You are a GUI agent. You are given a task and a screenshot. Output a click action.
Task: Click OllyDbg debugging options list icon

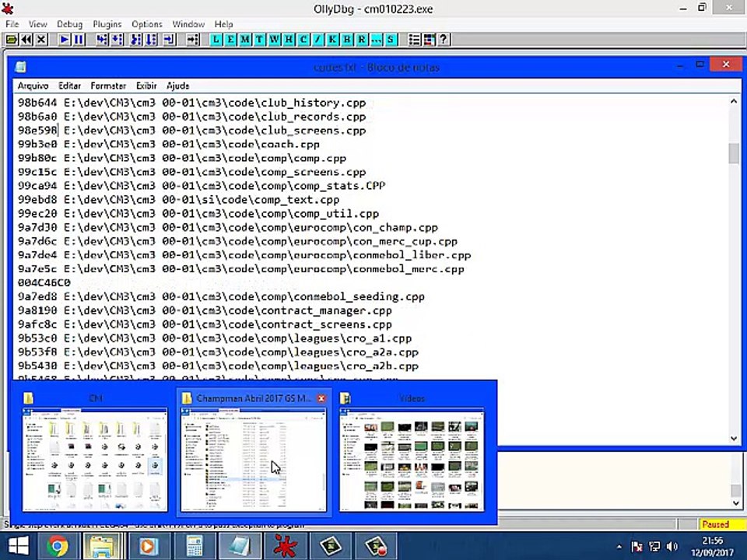click(414, 40)
